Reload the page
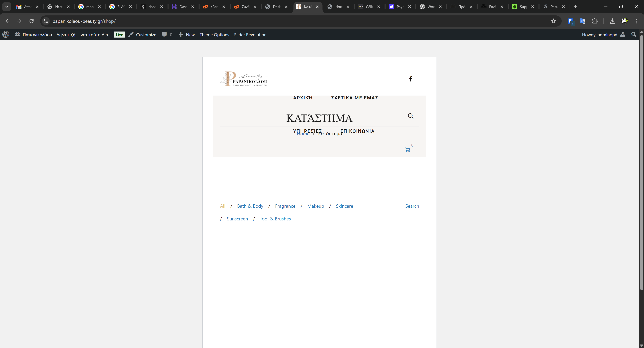644x348 pixels. point(32,21)
